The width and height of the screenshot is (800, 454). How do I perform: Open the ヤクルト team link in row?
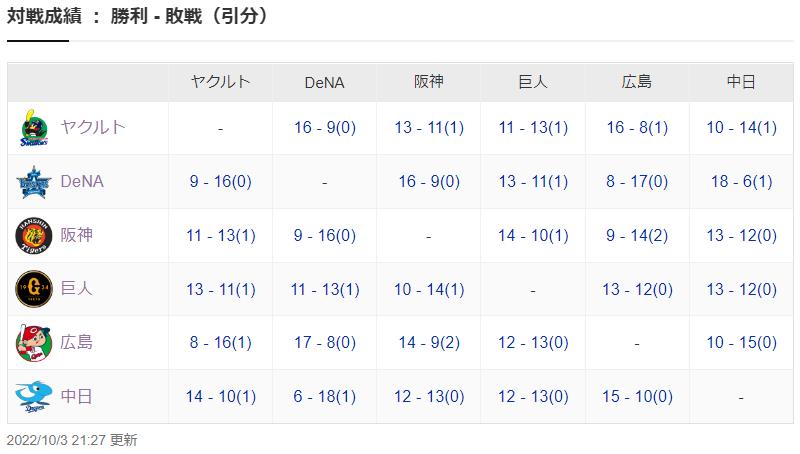click(x=92, y=127)
